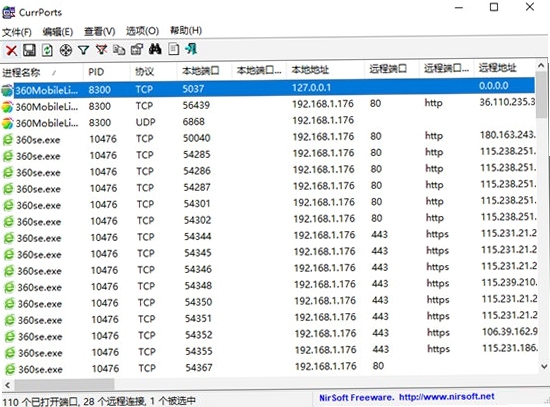Click horizontal scrollbar left arrow
Image resolution: width=550 pixels, height=407 pixels.
[x=7, y=385]
